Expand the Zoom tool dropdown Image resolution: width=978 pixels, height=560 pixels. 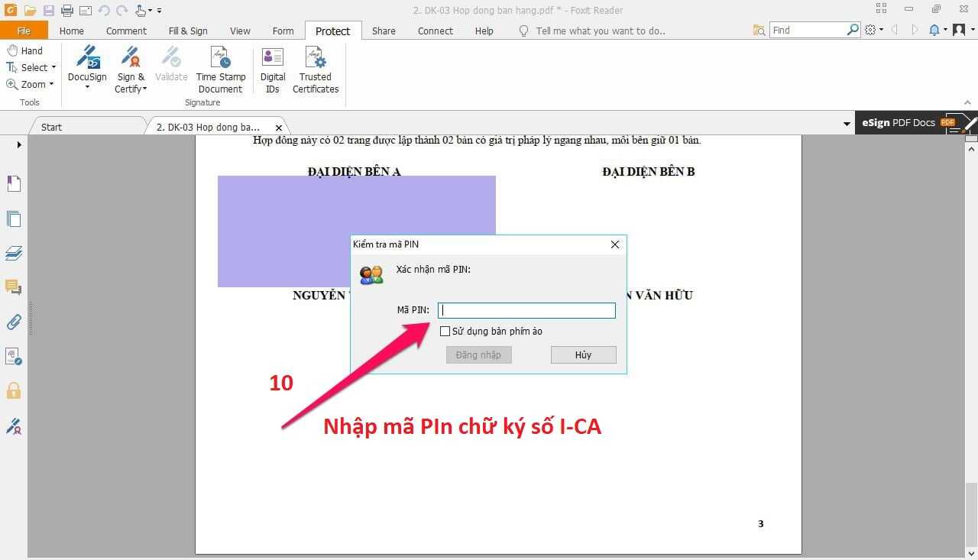point(51,84)
